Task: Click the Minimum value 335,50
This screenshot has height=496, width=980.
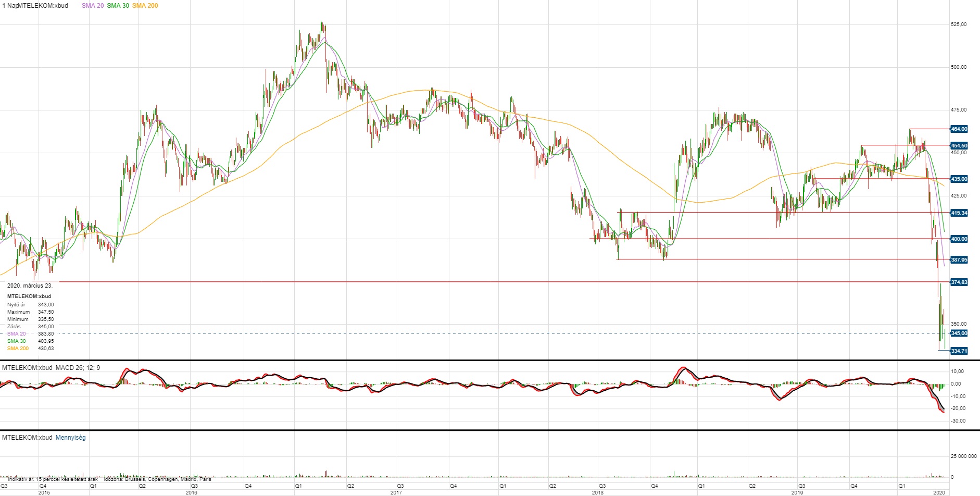Action: click(46, 319)
